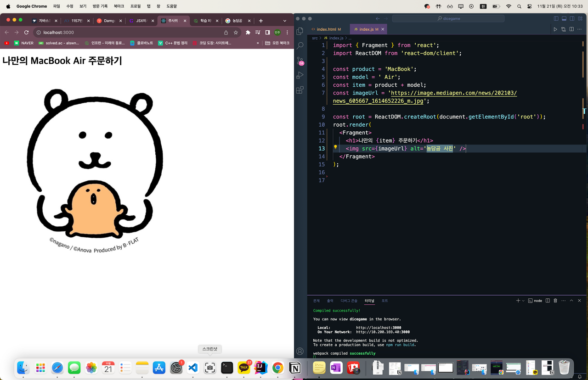This screenshot has height=380, width=588.
Task: Open the NAVER bookmark
Action: tap(23, 43)
